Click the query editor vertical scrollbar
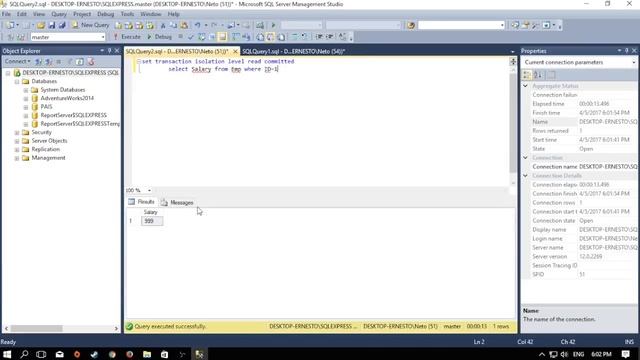The height and width of the screenshot is (360, 640). (513, 124)
